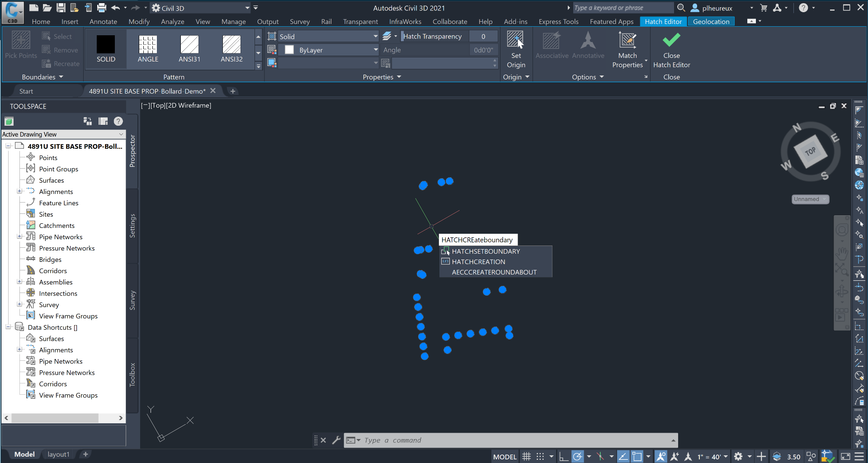Select the SOLID hatch pattern swatch

pos(106,49)
